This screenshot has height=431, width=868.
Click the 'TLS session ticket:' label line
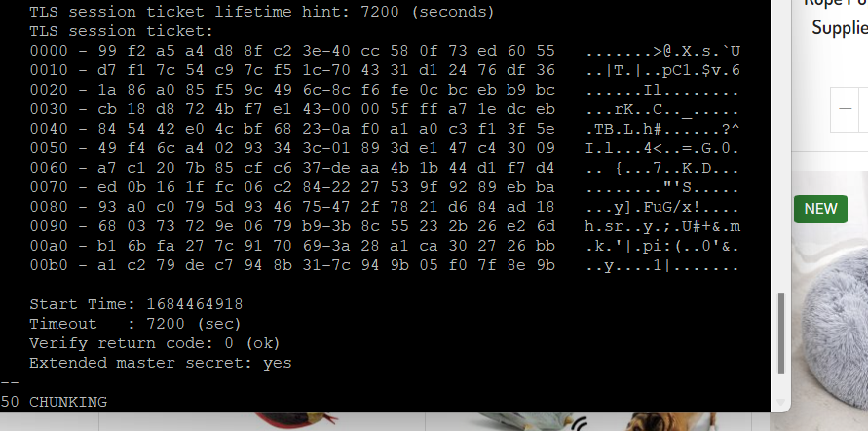point(121,31)
